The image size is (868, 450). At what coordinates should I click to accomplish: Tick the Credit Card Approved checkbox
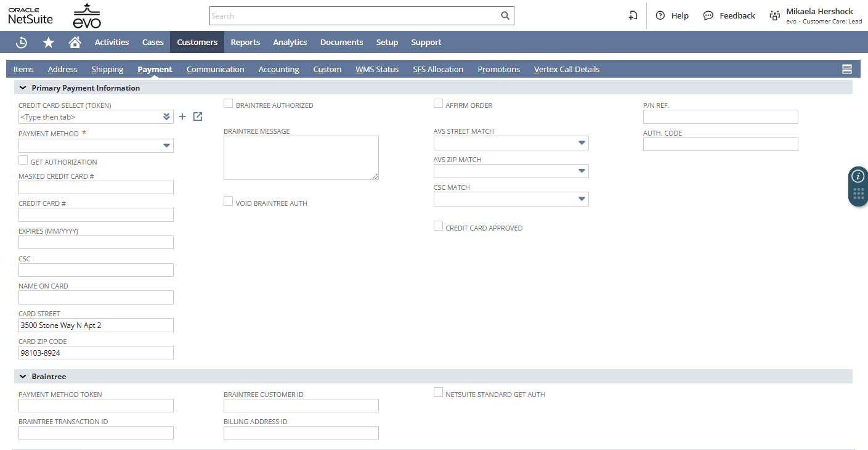(x=439, y=226)
